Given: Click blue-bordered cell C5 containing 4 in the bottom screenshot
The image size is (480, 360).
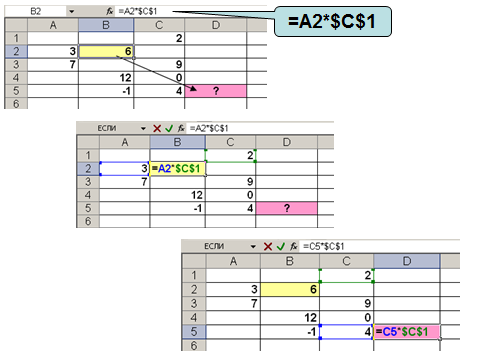Looking at the screenshot, I should pos(346,332).
